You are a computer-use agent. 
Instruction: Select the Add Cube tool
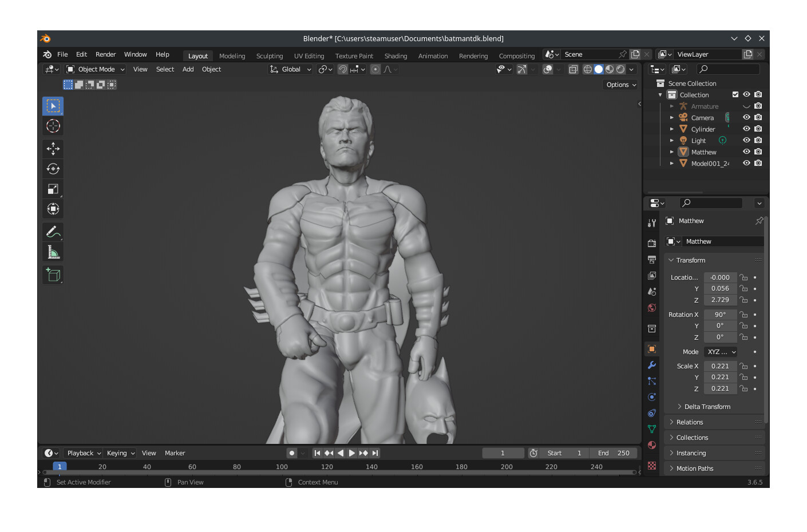click(53, 275)
